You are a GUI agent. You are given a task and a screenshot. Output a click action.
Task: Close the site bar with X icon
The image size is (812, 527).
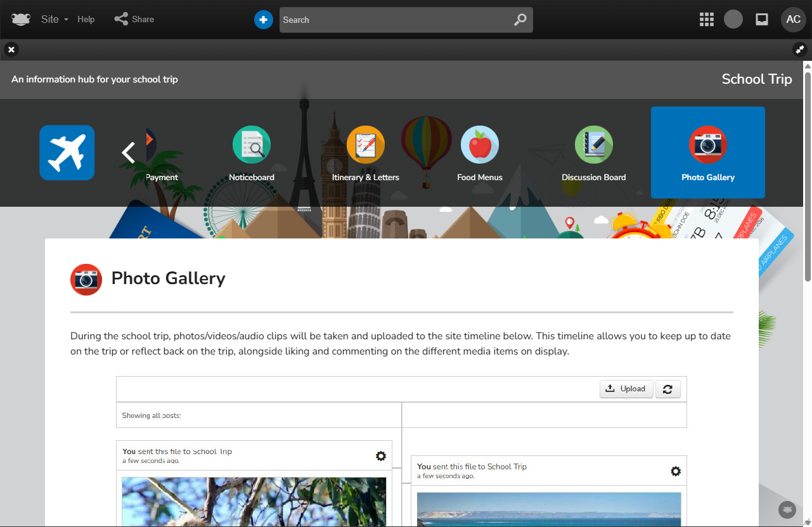[11, 49]
